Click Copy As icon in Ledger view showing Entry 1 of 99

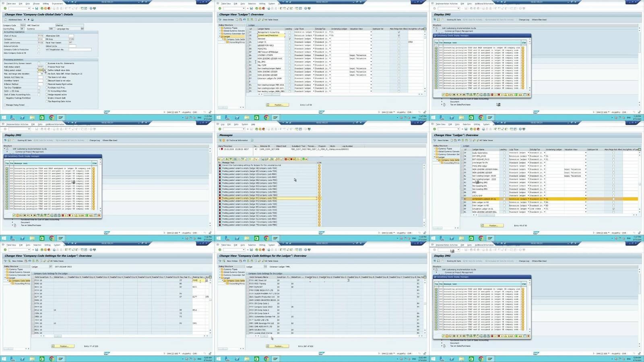tap(237, 19)
